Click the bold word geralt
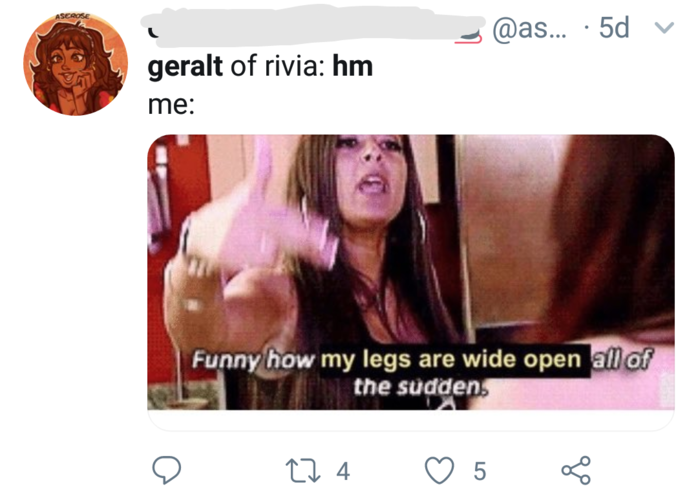This screenshot has height=500, width=698. (x=185, y=67)
